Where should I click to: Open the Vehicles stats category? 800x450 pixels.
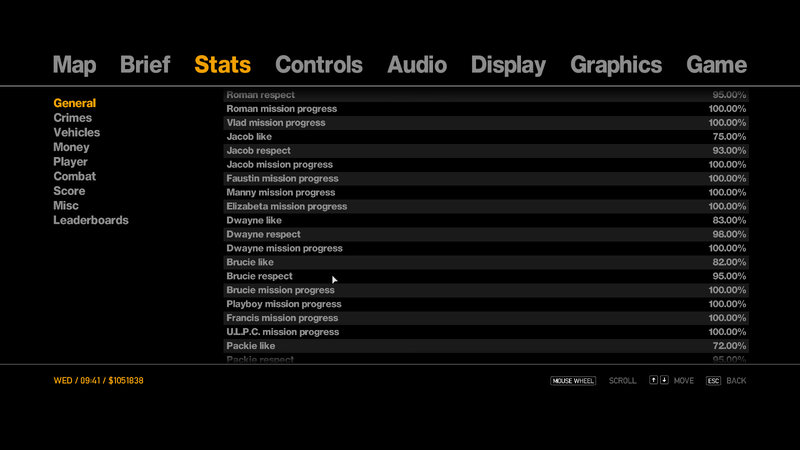(77, 133)
